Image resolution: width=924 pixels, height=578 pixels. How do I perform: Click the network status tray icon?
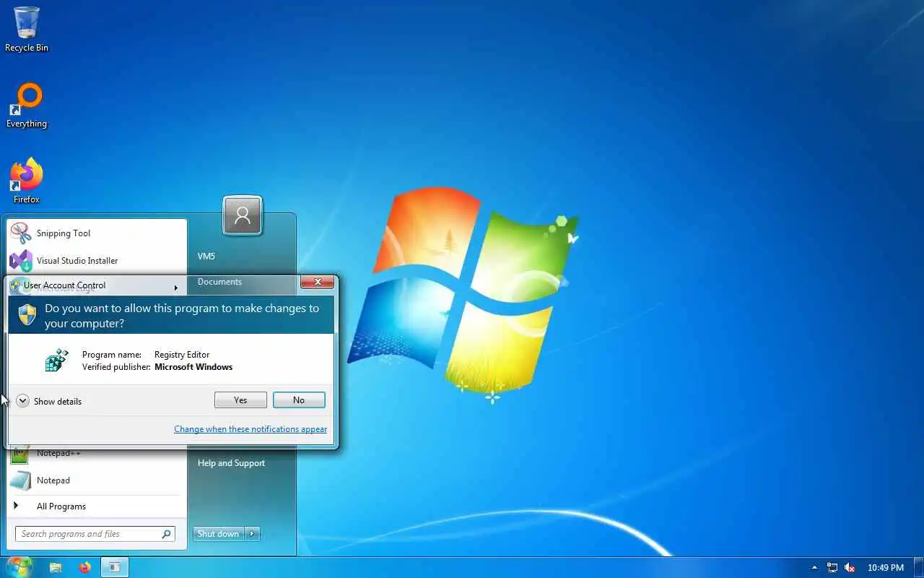click(x=832, y=568)
